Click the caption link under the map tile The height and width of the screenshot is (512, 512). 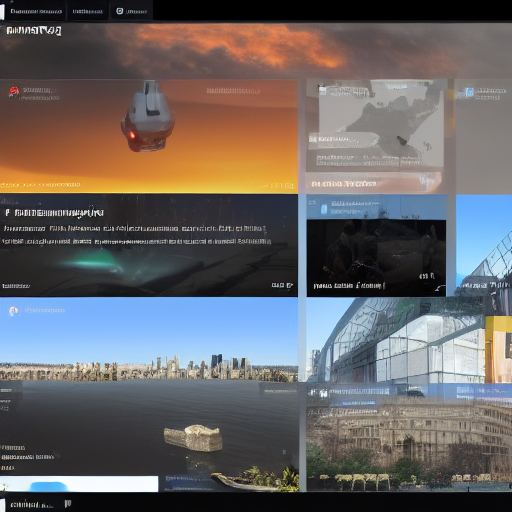point(343,184)
